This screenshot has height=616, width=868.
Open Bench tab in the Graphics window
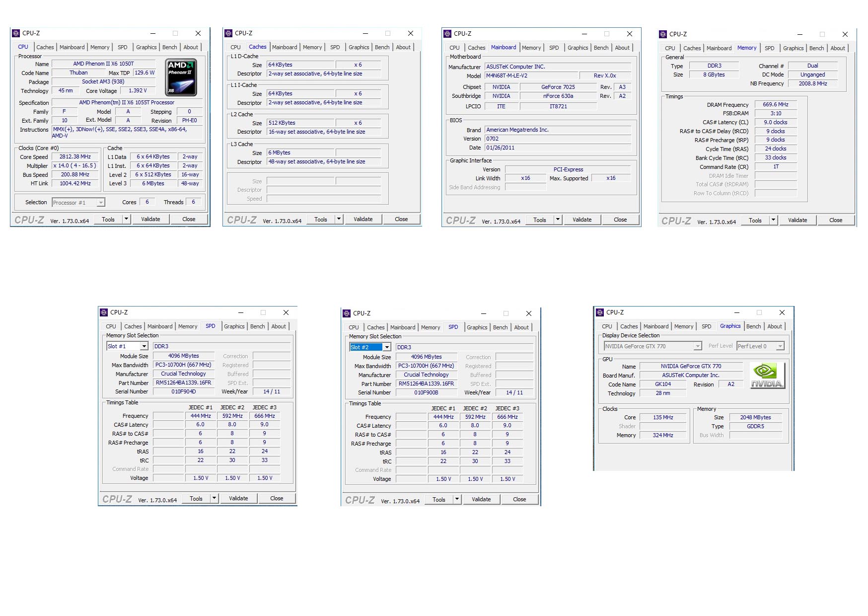[x=753, y=326]
